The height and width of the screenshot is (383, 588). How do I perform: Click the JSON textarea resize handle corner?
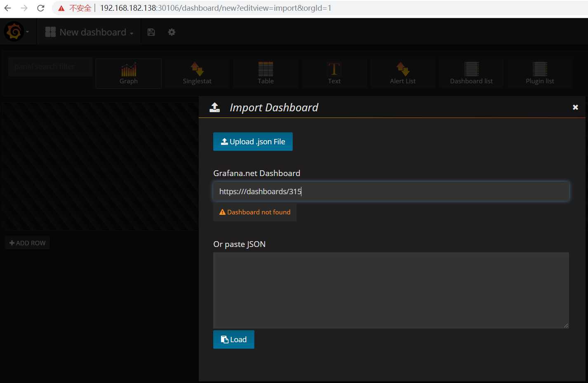tap(566, 325)
